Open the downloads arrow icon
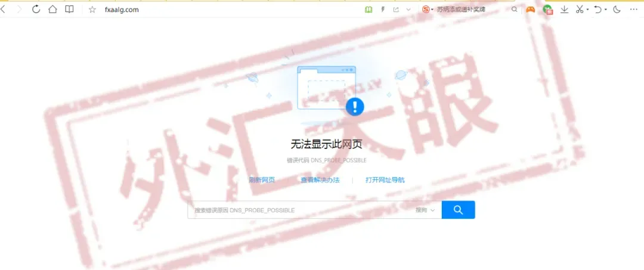 pos(565,10)
